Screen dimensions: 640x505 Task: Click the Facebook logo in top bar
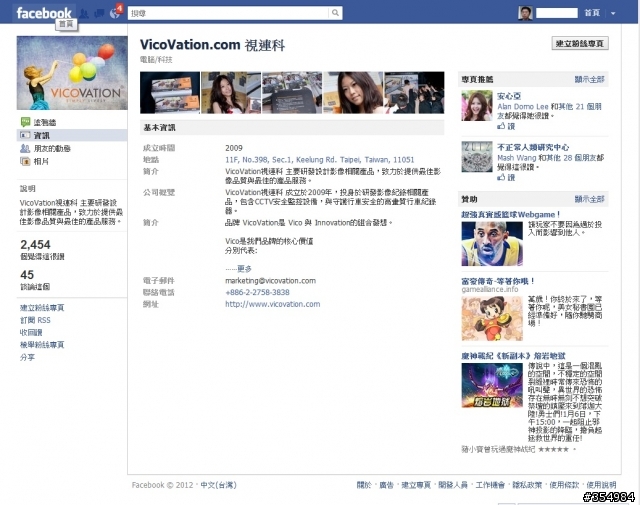click(x=44, y=13)
